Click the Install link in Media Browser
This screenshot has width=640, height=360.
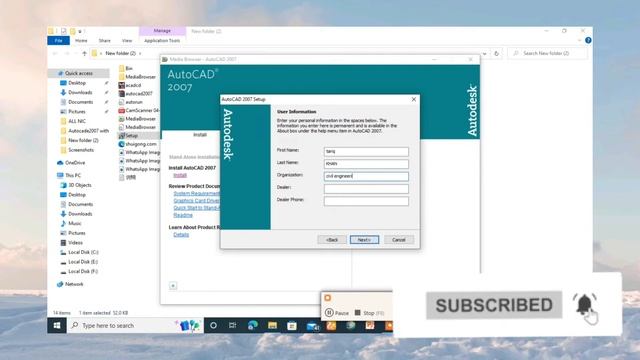click(180, 175)
